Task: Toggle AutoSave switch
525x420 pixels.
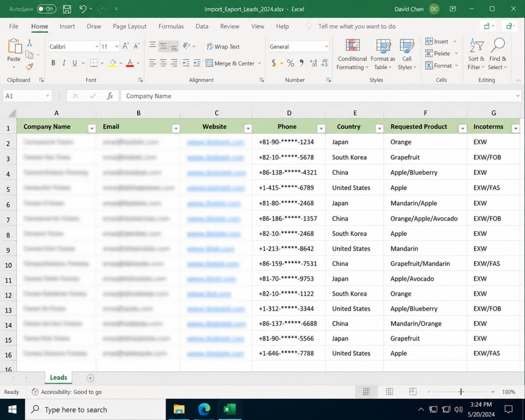Action: pyautogui.click(x=46, y=9)
